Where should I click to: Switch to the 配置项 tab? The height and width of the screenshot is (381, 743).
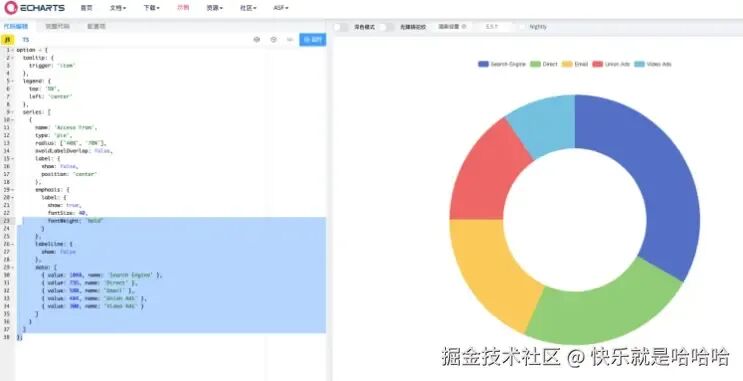[x=96, y=27]
